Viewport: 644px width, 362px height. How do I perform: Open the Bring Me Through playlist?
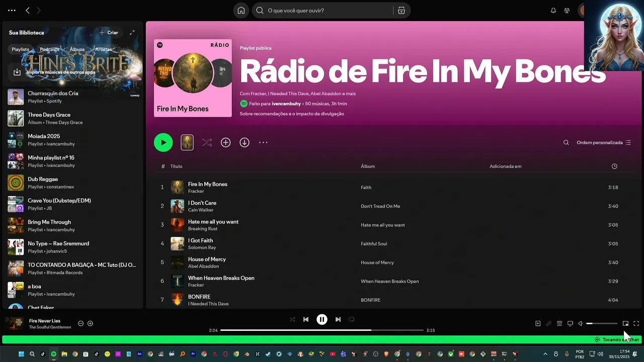tap(73, 226)
